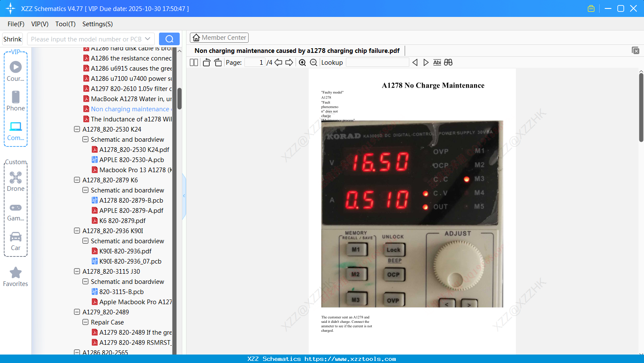644x363 pixels.
Task: Select the Computer category in the sidebar
Action: (x=16, y=131)
